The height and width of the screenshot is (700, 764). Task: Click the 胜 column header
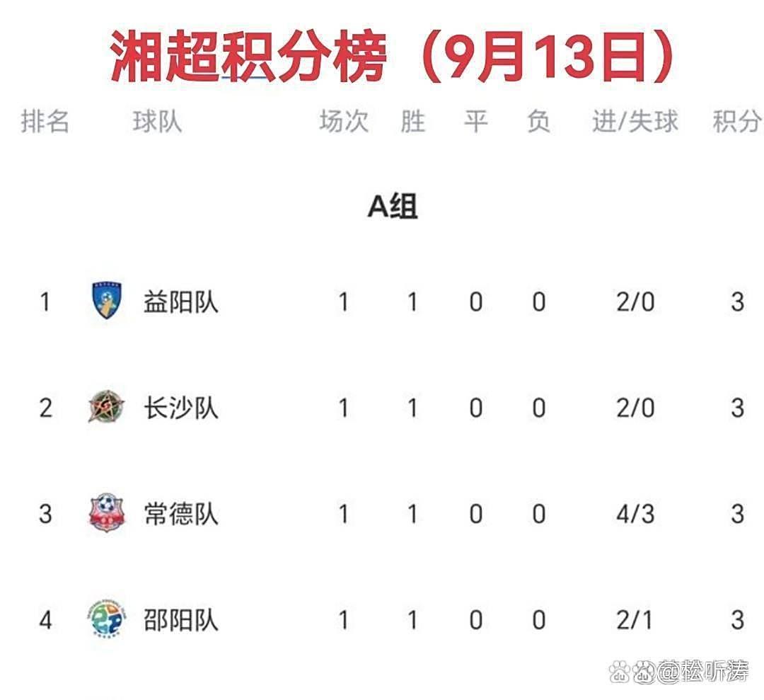click(x=412, y=122)
